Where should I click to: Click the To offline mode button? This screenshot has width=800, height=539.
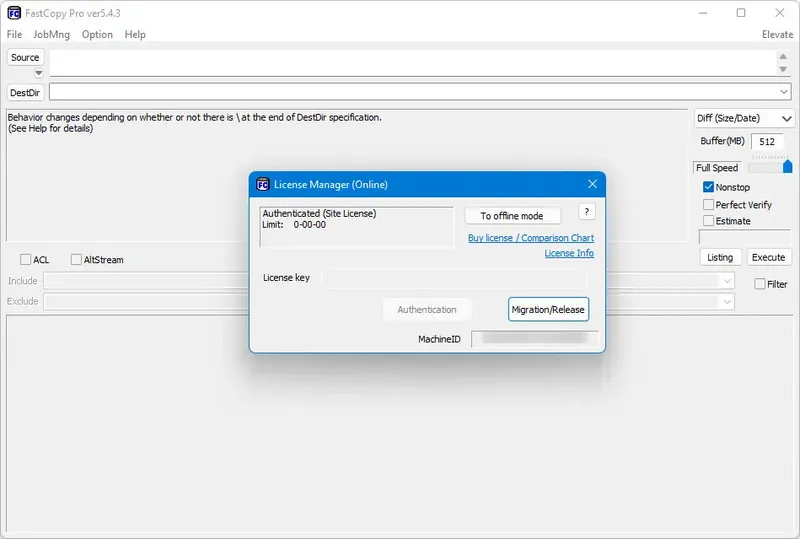pyautogui.click(x=512, y=215)
